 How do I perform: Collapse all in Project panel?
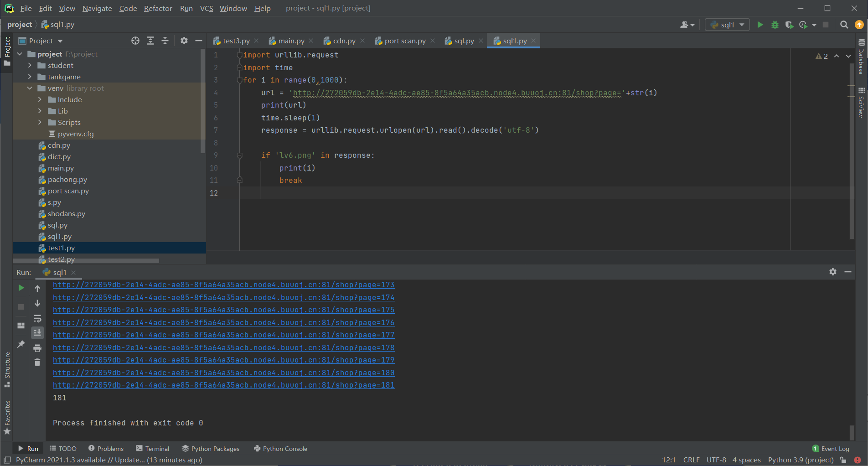(165, 41)
